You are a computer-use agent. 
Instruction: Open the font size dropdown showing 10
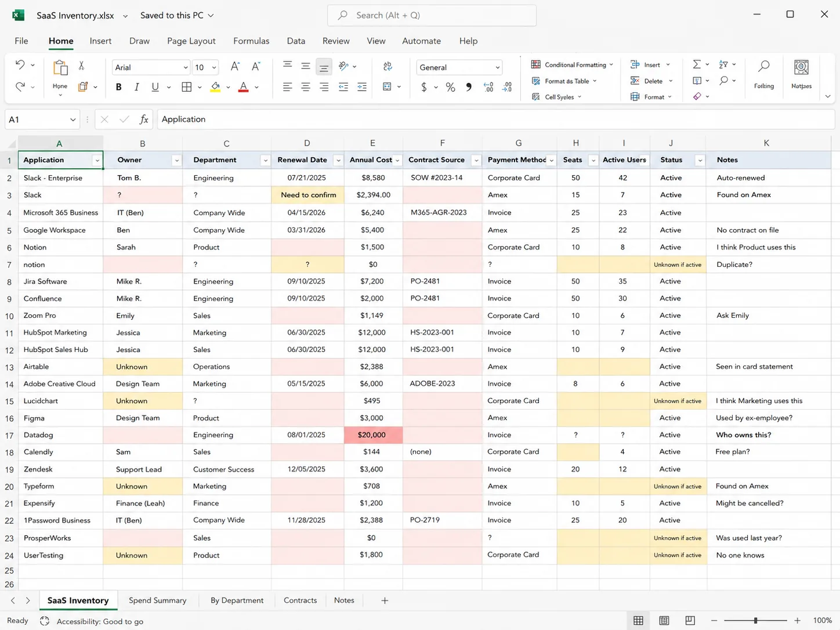click(x=214, y=68)
